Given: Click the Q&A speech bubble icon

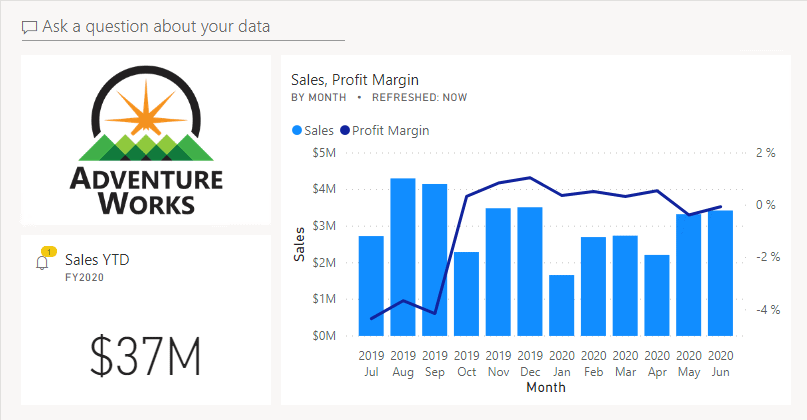Looking at the screenshot, I should [x=30, y=27].
